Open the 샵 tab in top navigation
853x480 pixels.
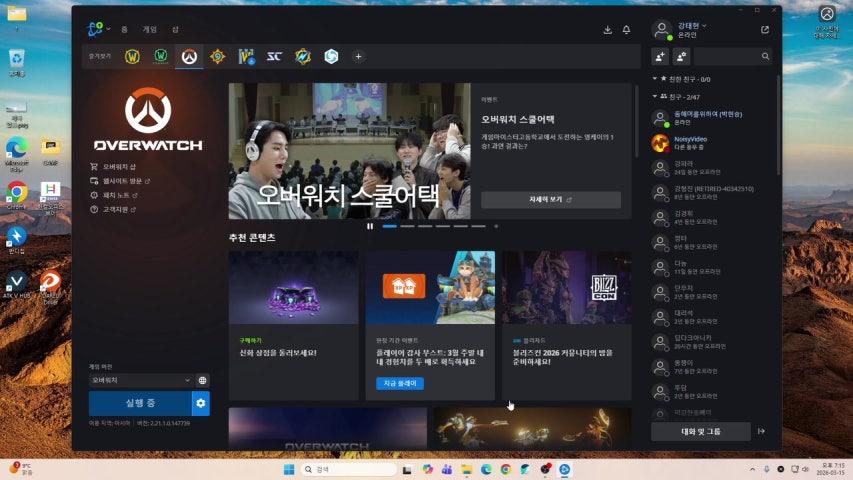pos(175,30)
